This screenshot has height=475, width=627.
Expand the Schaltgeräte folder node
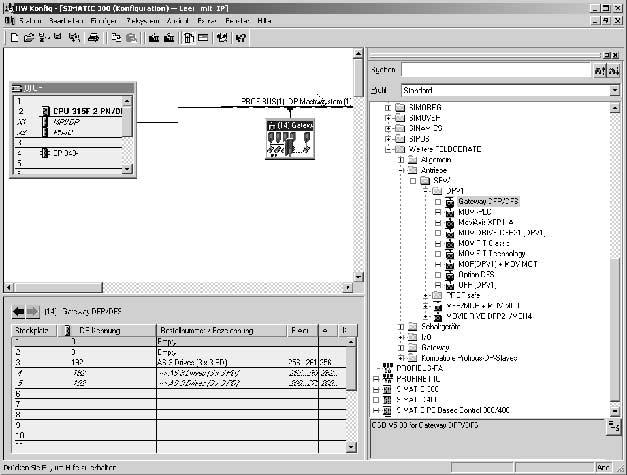[401, 327]
